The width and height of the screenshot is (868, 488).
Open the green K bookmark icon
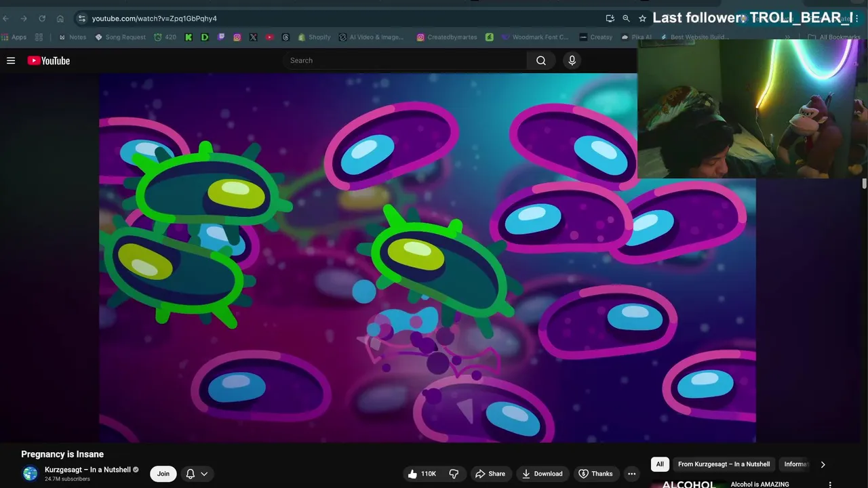[x=189, y=37]
